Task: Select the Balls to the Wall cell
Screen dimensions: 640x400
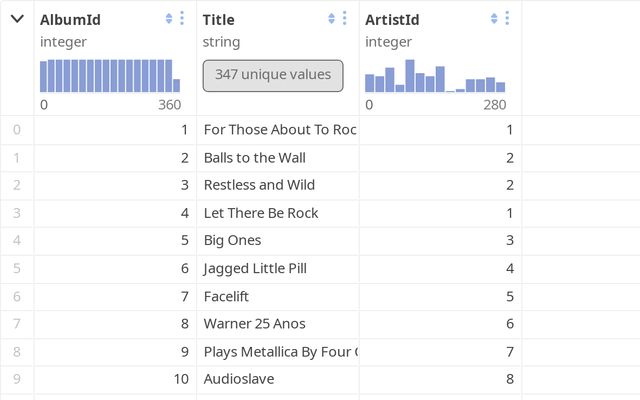Action: point(254,157)
